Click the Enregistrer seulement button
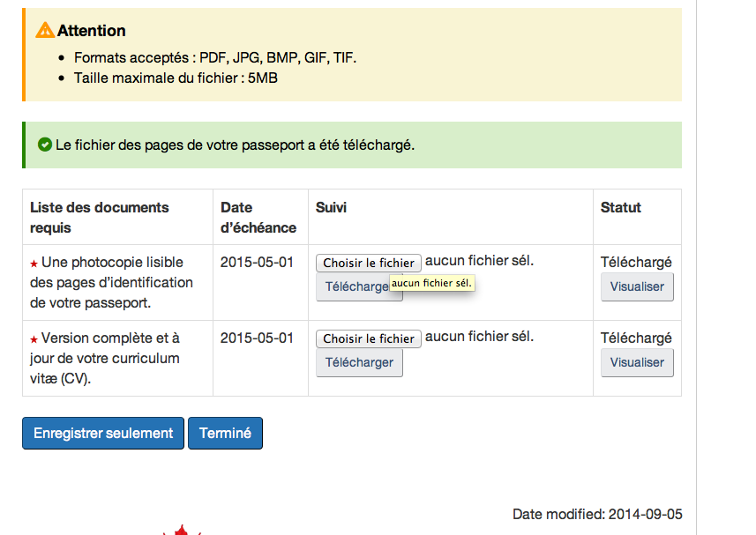This screenshot has height=535, width=756. [x=103, y=433]
